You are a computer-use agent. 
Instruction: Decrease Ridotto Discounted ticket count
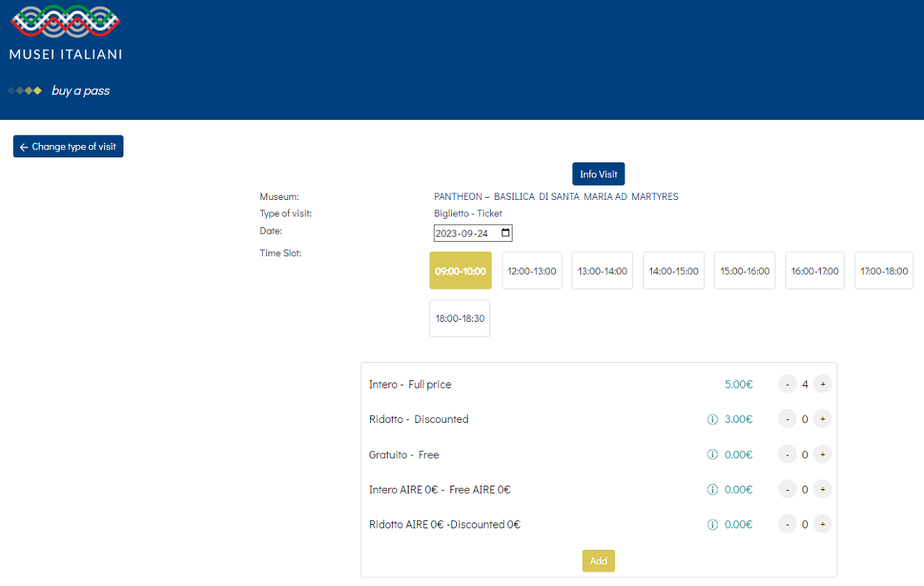788,419
